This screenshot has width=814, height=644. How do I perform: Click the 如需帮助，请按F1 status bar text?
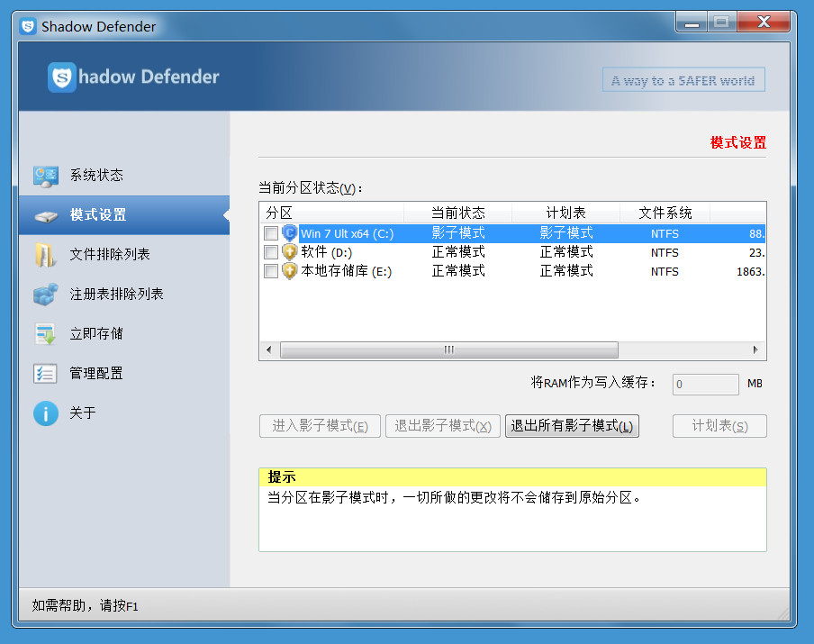tap(86, 605)
